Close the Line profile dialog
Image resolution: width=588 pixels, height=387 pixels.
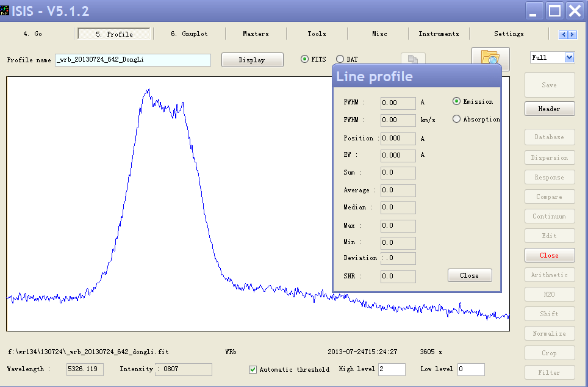coord(469,275)
